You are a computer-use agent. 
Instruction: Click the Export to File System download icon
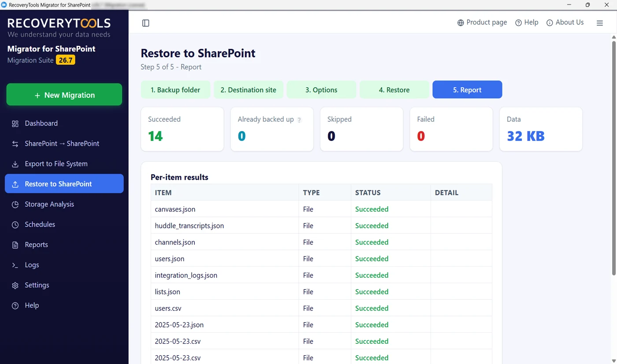pos(15,164)
